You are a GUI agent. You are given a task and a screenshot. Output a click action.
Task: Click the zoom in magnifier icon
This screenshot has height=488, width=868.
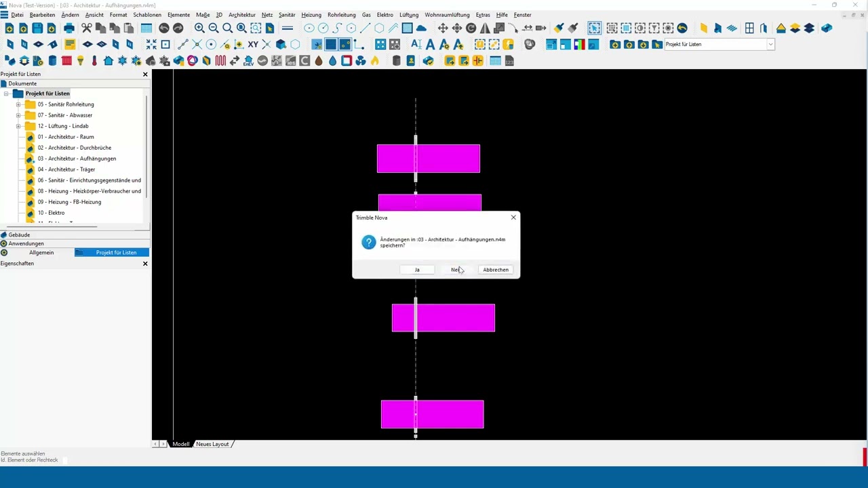point(199,28)
